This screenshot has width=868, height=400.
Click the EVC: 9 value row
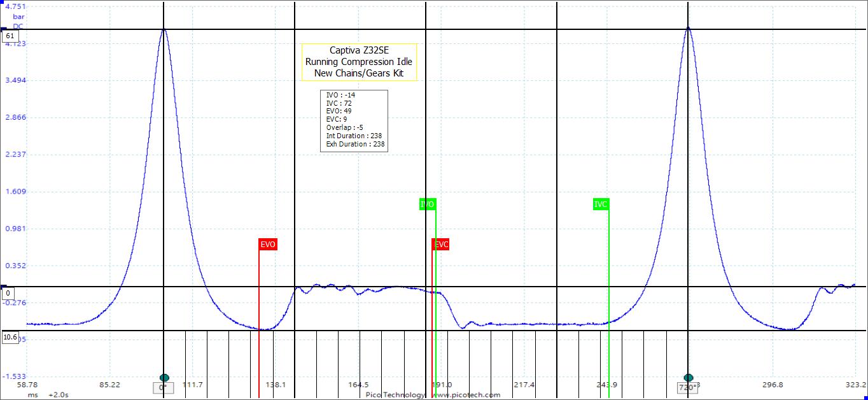(x=337, y=119)
